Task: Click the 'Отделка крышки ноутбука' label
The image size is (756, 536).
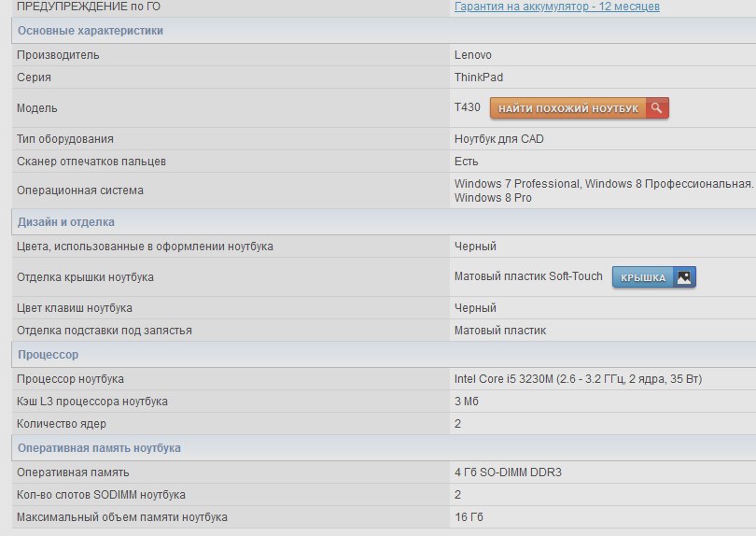Action: (85, 277)
